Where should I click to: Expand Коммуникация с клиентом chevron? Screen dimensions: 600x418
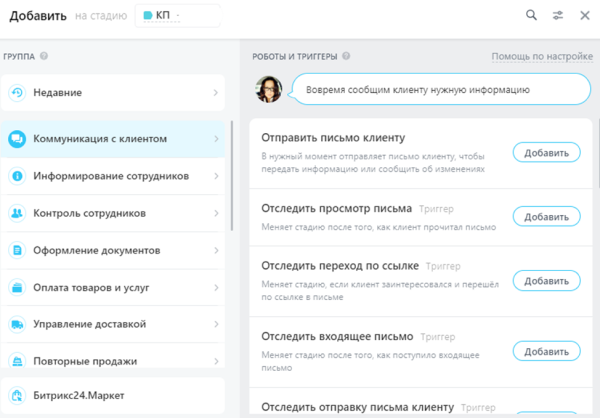point(215,139)
